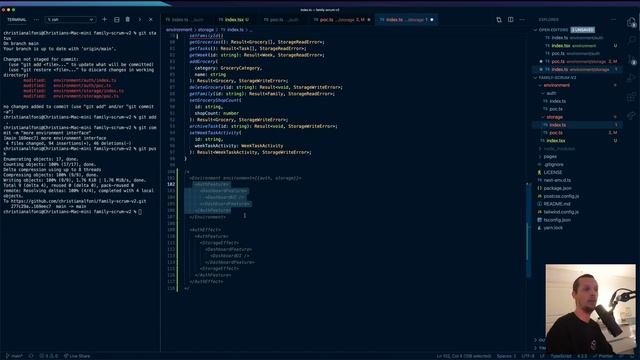Open poc.ts under the storage folder tree

(556, 133)
